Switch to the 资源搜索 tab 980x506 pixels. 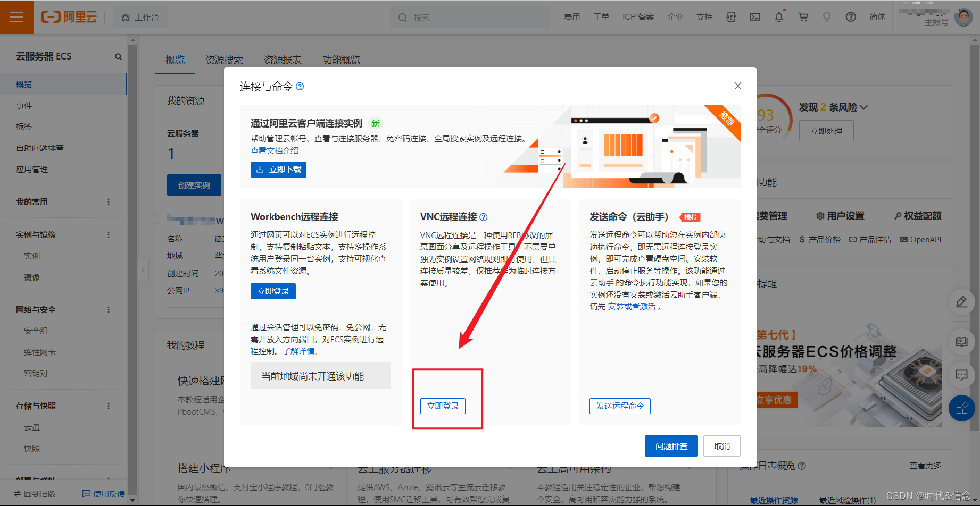tap(224, 60)
